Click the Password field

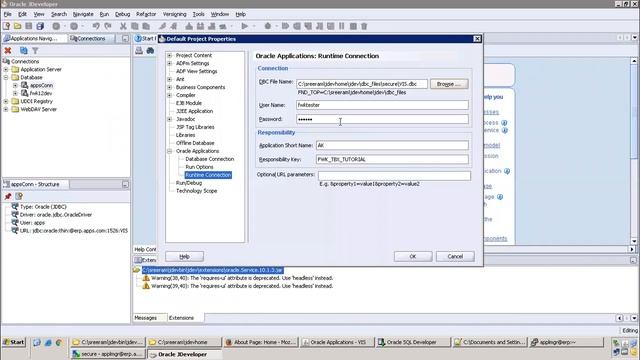[382, 119]
